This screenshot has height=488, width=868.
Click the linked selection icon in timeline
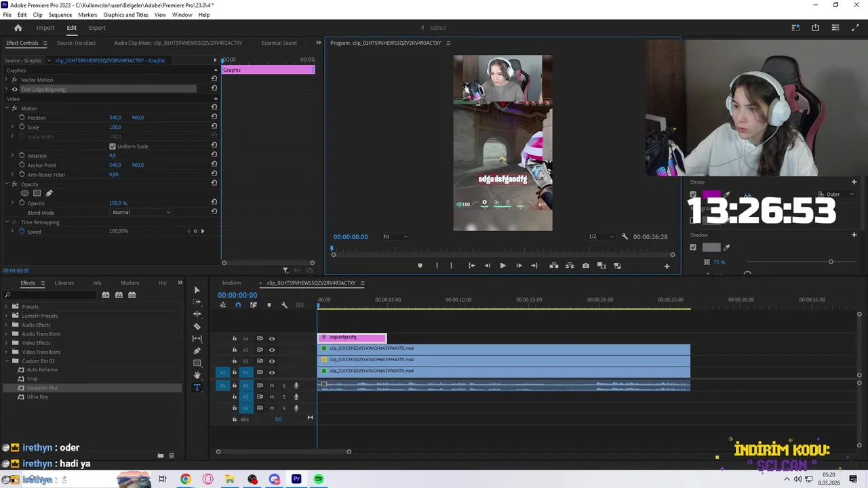[x=254, y=305]
